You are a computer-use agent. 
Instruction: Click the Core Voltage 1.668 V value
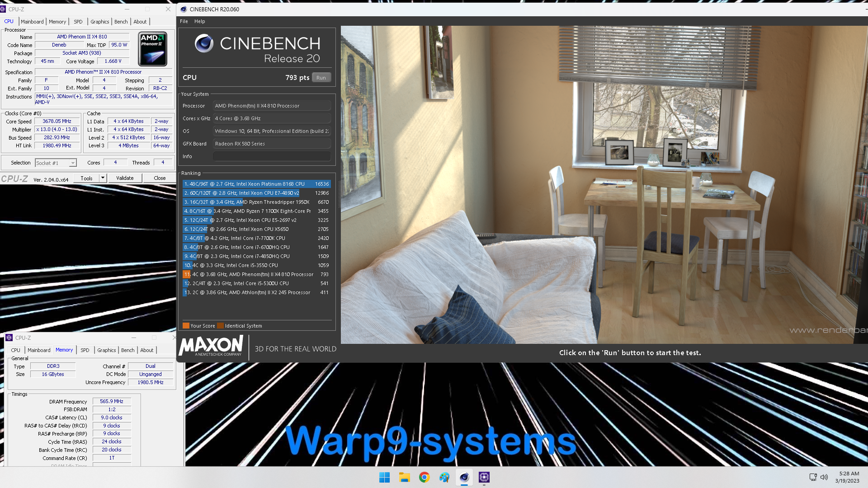click(113, 61)
